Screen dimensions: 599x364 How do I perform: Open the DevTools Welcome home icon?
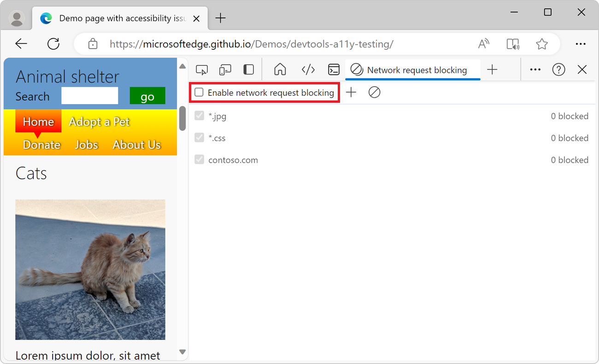(x=280, y=70)
